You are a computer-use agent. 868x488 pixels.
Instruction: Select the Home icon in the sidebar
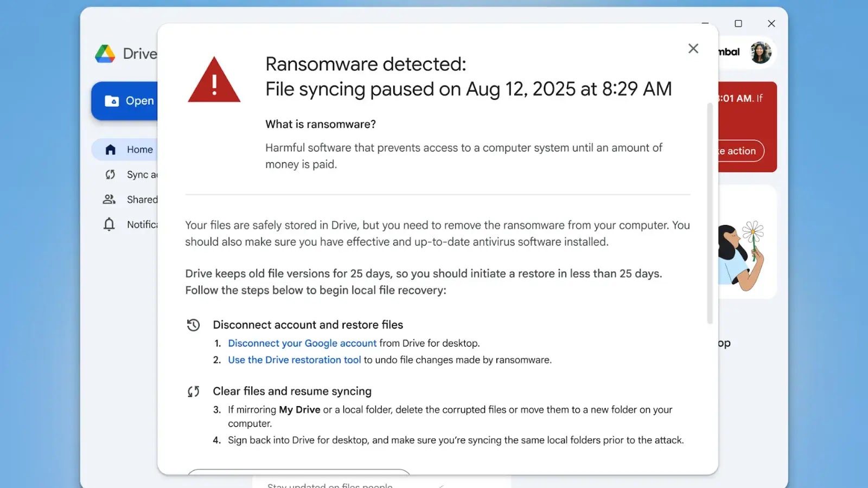tap(110, 149)
